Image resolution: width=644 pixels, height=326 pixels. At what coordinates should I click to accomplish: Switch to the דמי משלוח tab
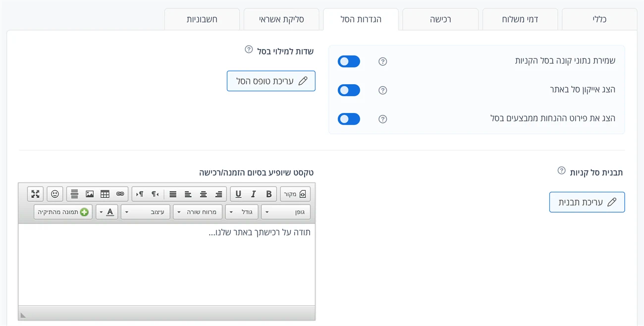pos(520,20)
